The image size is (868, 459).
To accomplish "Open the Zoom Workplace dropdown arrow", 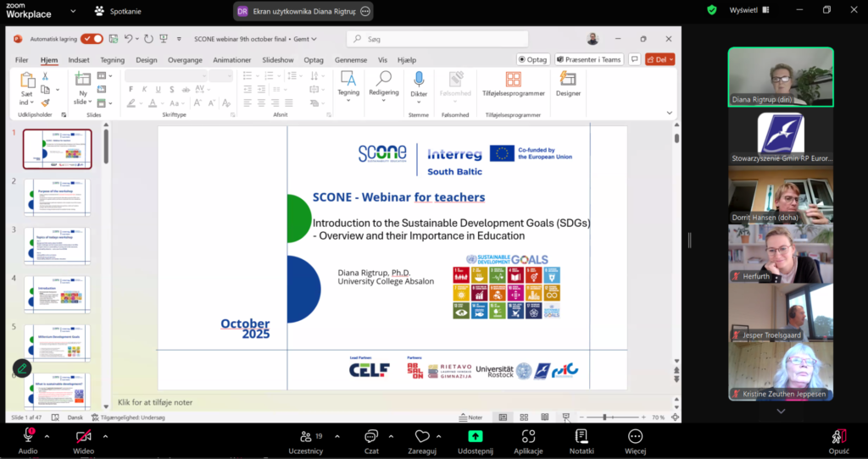I will (x=72, y=11).
